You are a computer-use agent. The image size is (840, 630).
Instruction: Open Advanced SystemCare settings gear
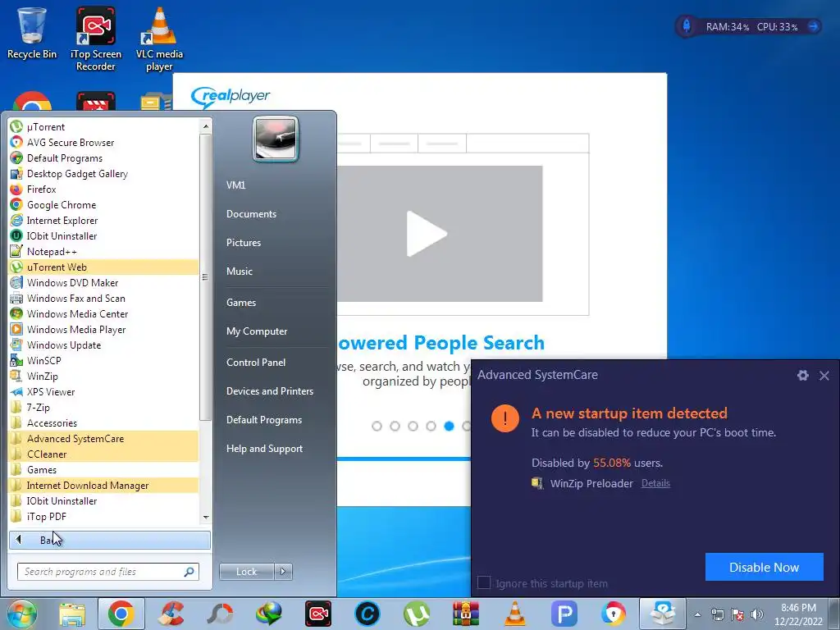pyautogui.click(x=802, y=376)
